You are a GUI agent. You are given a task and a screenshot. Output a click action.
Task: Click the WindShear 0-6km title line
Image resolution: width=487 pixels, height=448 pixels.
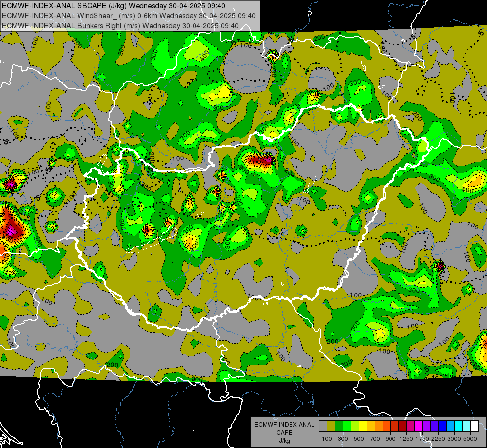[128, 16]
